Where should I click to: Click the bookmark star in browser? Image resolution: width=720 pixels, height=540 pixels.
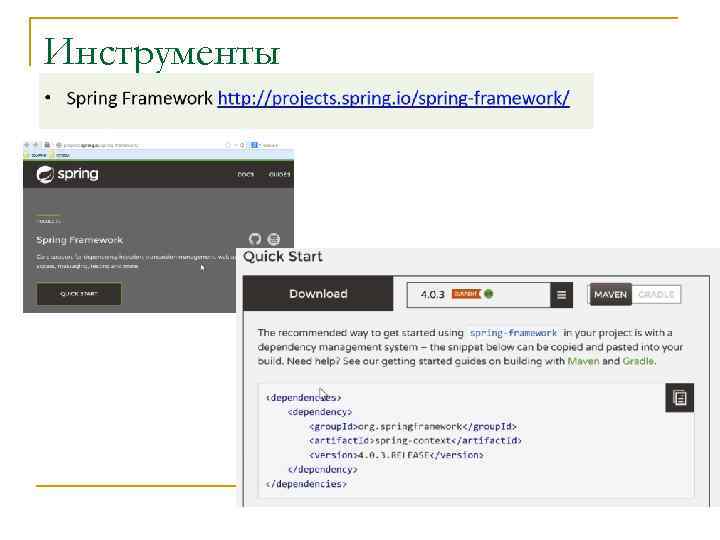(228, 145)
